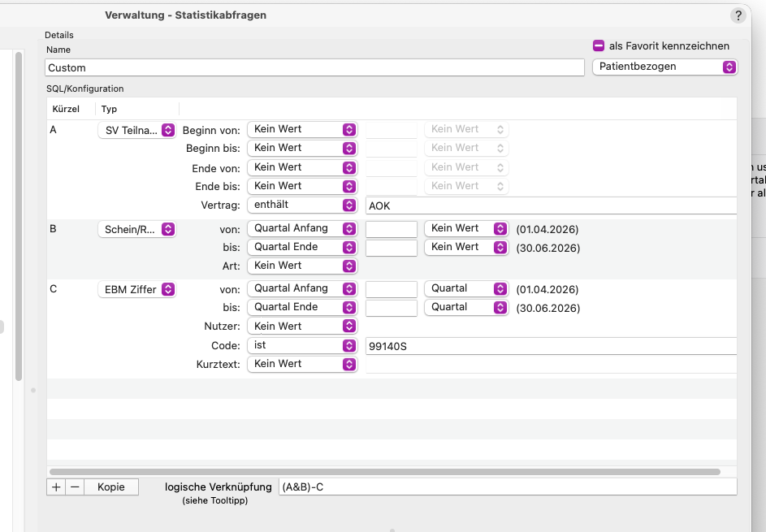Image resolution: width=766 pixels, height=532 pixels.
Task: Open row C Nutzer Kein Wert dropdown
Action: (x=302, y=326)
